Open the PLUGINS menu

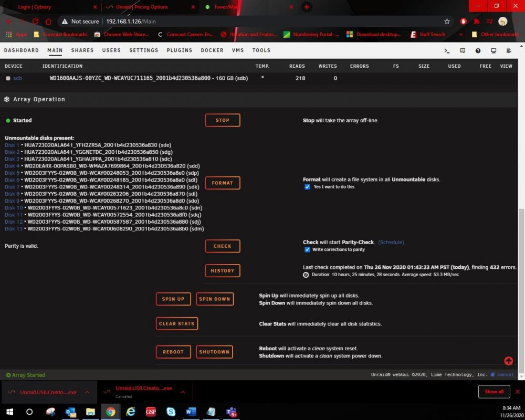click(180, 50)
